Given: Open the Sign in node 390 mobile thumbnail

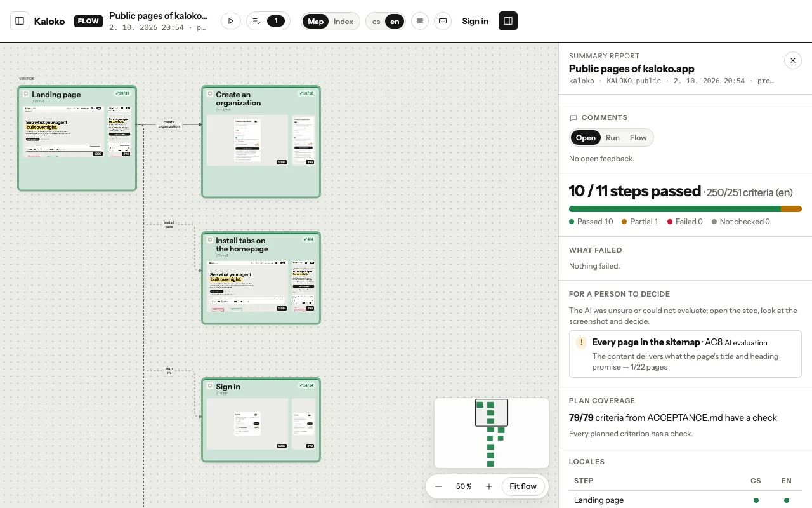Looking at the screenshot, I should point(303,424).
